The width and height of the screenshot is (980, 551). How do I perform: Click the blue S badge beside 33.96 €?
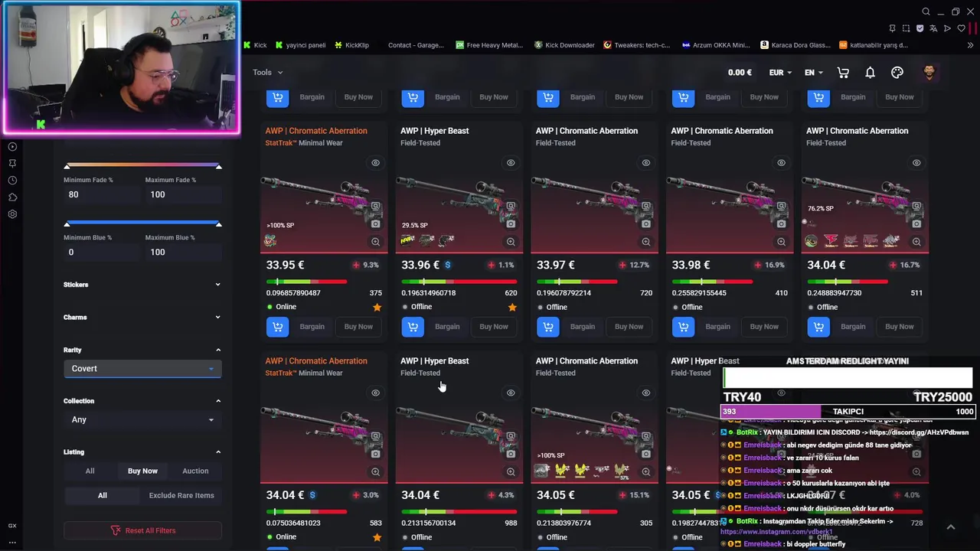click(448, 265)
